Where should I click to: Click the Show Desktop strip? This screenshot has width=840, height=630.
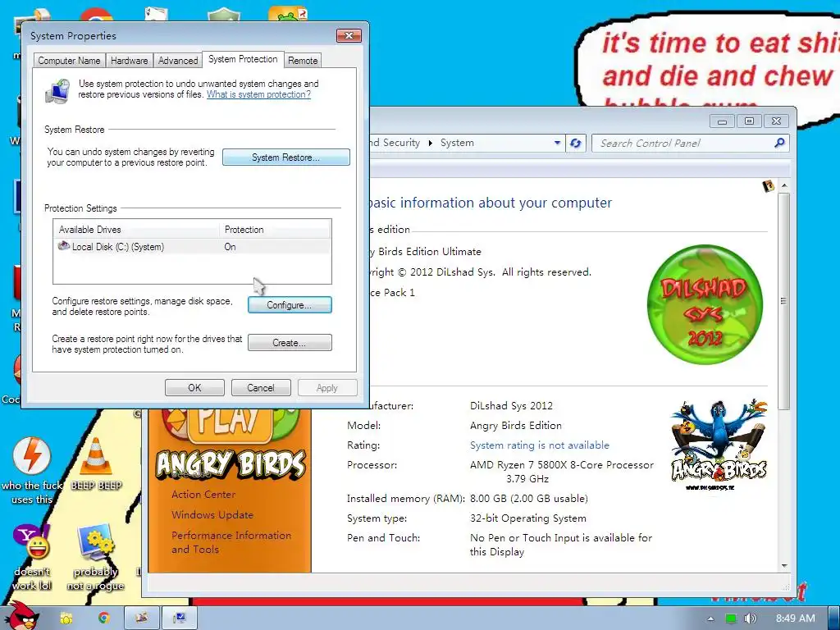pyautogui.click(x=833, y=619)
